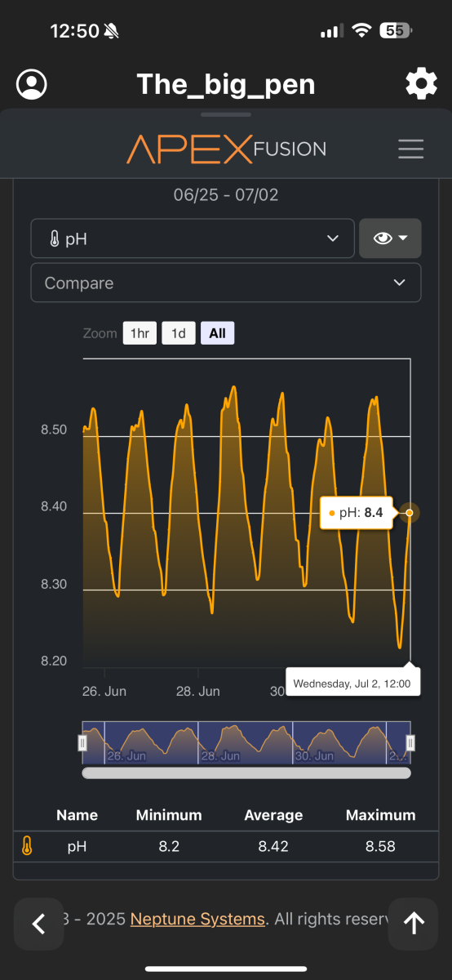The width and height of the screenshot is (452, 980).
Task: Click the right navigator range handle
Action: tap(410, 742)
